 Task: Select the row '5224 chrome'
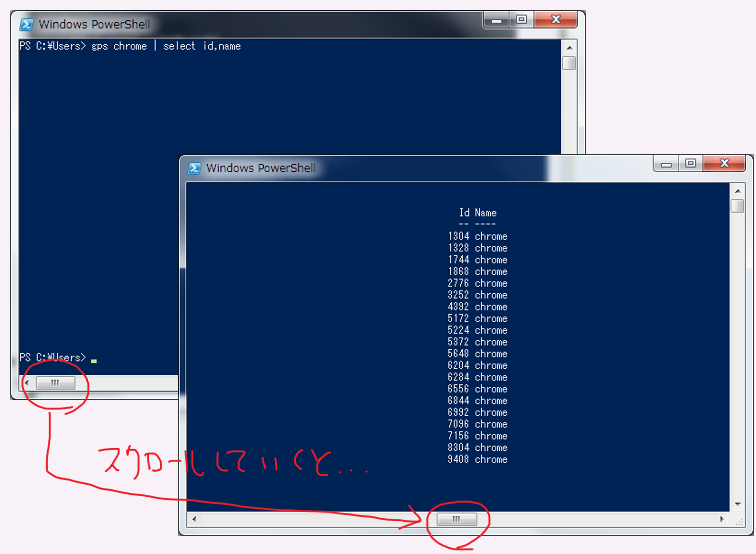point(478,330)
